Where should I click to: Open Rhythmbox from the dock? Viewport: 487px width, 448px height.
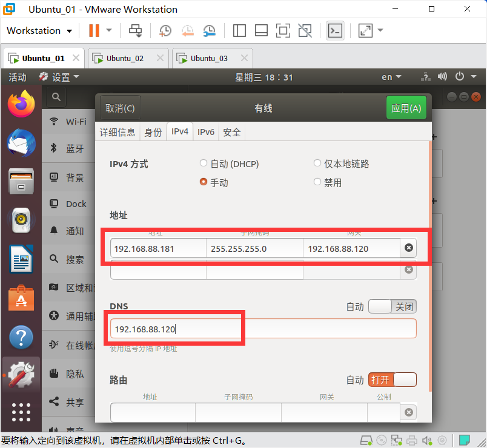[21, 220]
